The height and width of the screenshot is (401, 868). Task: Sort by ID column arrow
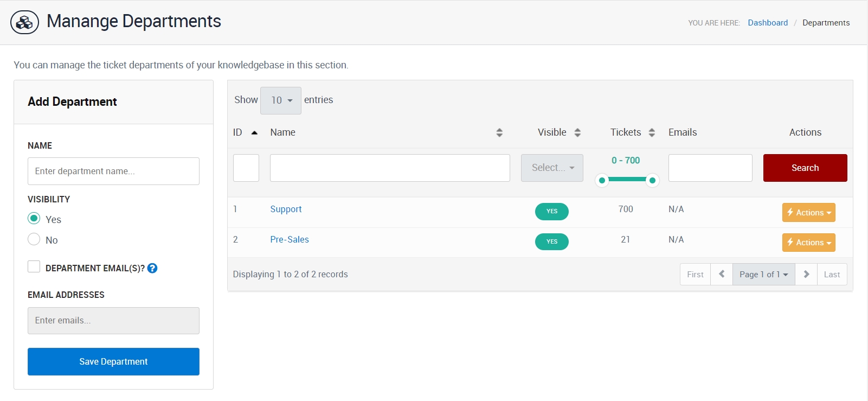254,132
